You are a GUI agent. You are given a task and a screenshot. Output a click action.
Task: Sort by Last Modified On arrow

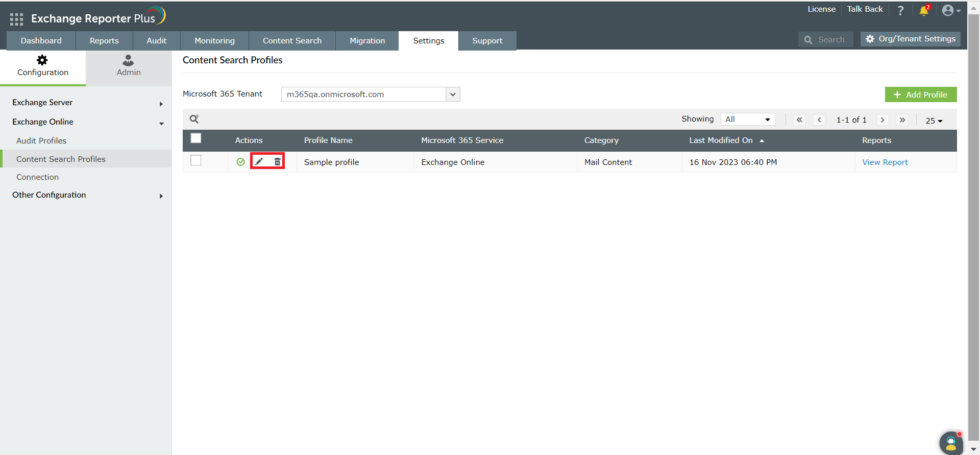(762, 140)
